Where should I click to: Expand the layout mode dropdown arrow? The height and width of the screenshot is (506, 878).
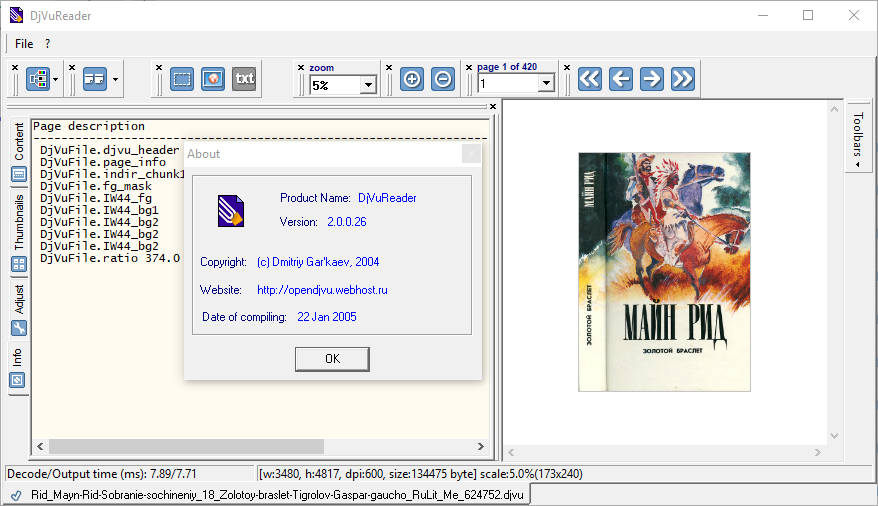[x=55, y=79]
